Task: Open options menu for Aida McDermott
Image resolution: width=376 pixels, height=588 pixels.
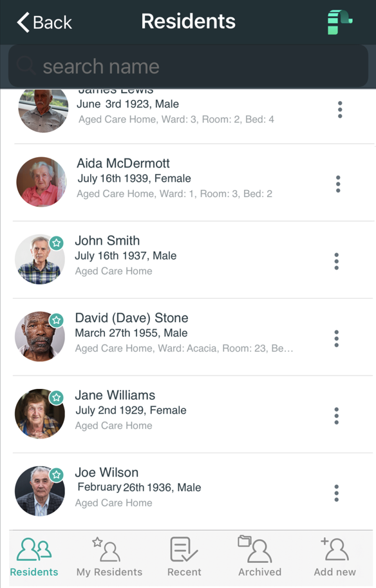Action: (338, 184)
